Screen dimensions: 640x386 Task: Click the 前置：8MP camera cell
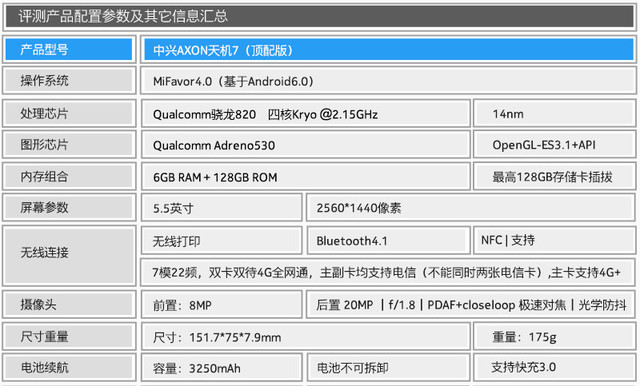pyautogui.click(x=222, y=304)
